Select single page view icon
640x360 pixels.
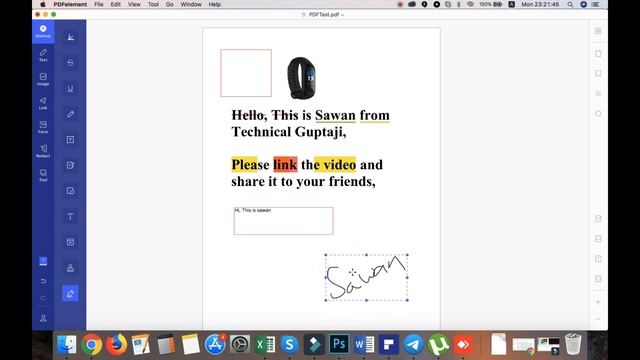click(x=598, y=219)
